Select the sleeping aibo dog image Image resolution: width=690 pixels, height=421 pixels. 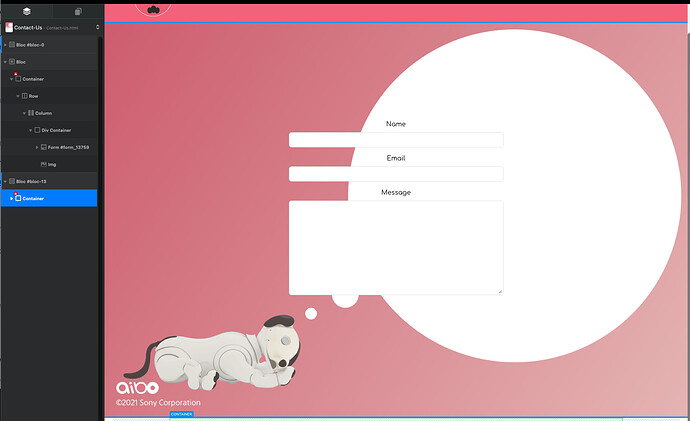[213, 353]
